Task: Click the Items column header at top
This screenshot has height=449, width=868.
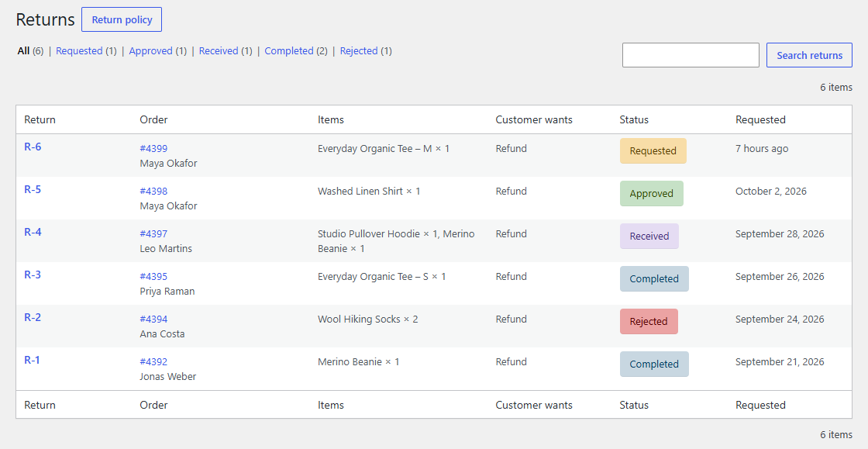Action: click(330, 119)
